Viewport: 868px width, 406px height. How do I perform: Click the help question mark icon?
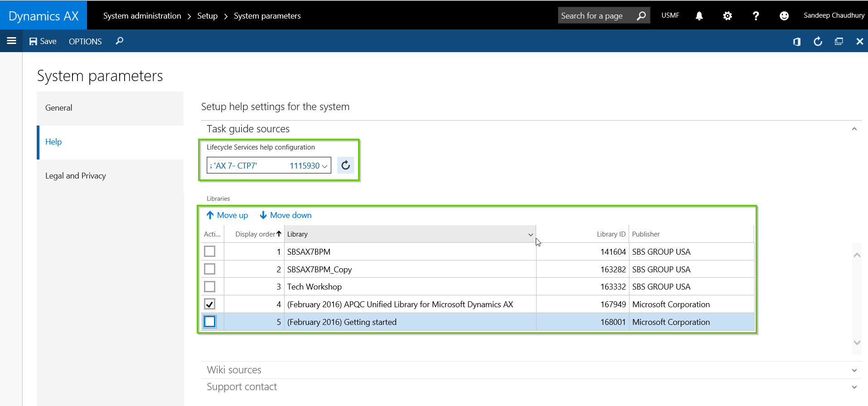coord(756,16)
